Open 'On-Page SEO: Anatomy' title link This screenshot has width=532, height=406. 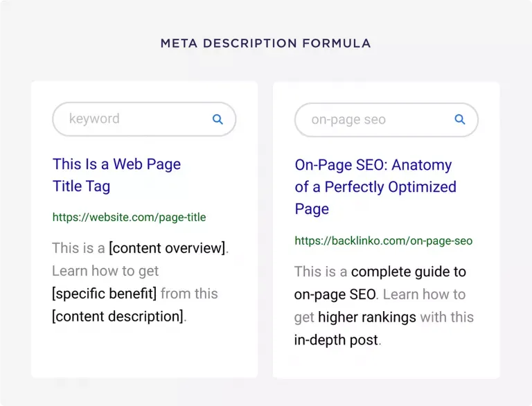[x=373, y=165]
